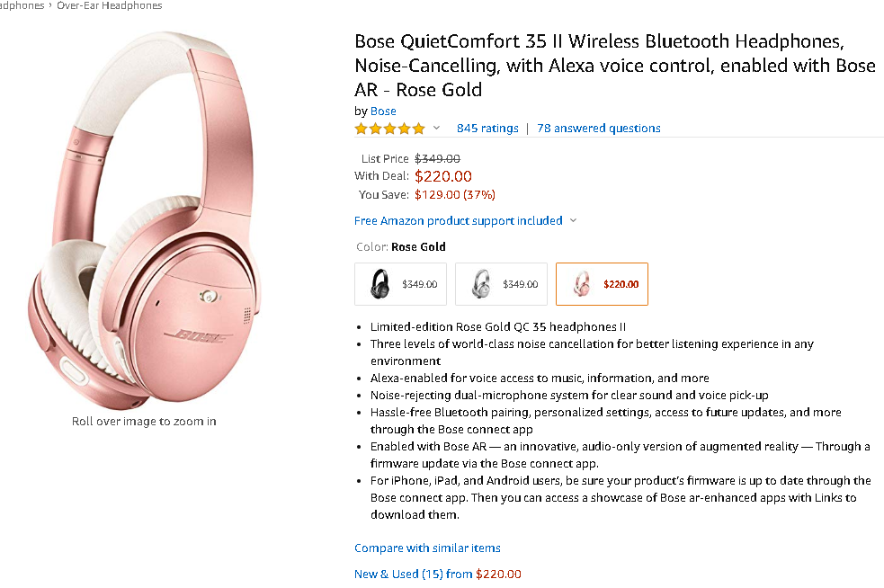
Task: Choose the silver headphones color option
Action: click(501, 284)
